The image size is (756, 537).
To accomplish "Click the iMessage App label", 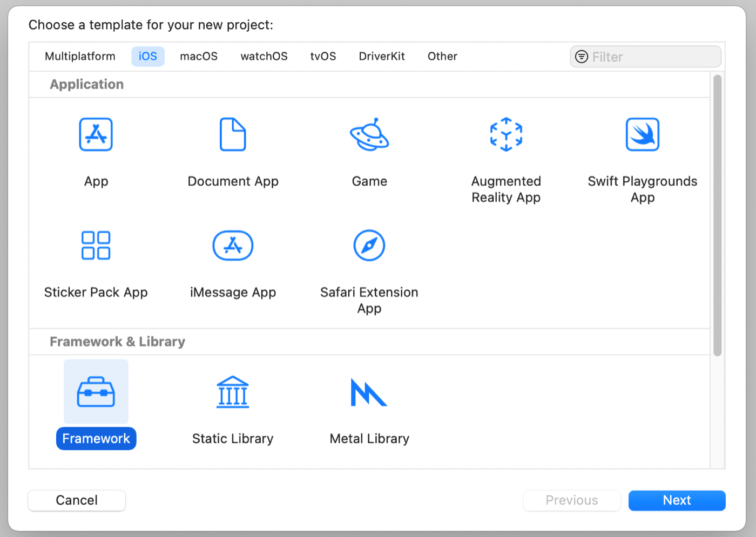I will pos(233,292).
